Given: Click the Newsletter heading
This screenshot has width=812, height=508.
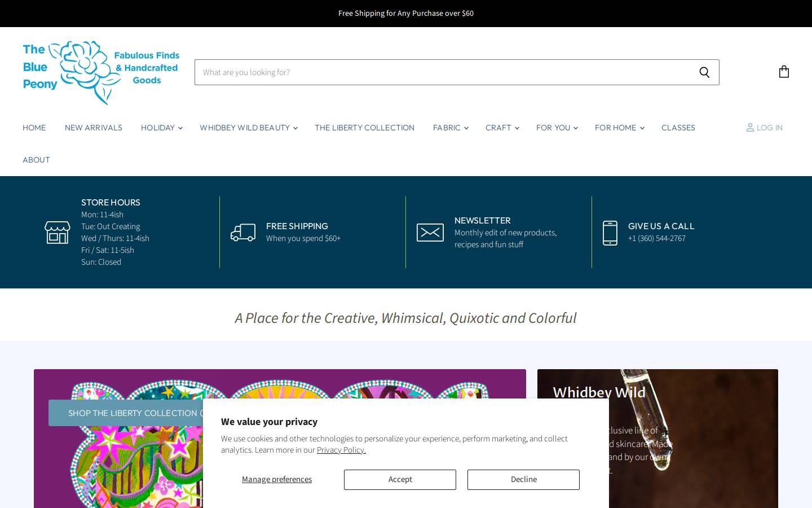Looking at the screenshot, I should point(483,220).
